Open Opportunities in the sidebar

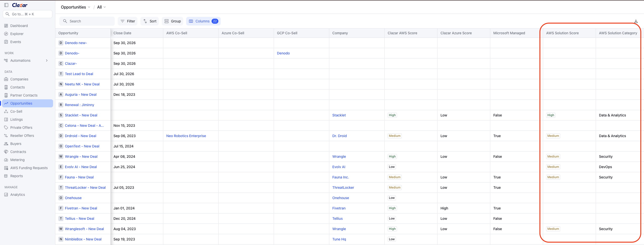28,103
